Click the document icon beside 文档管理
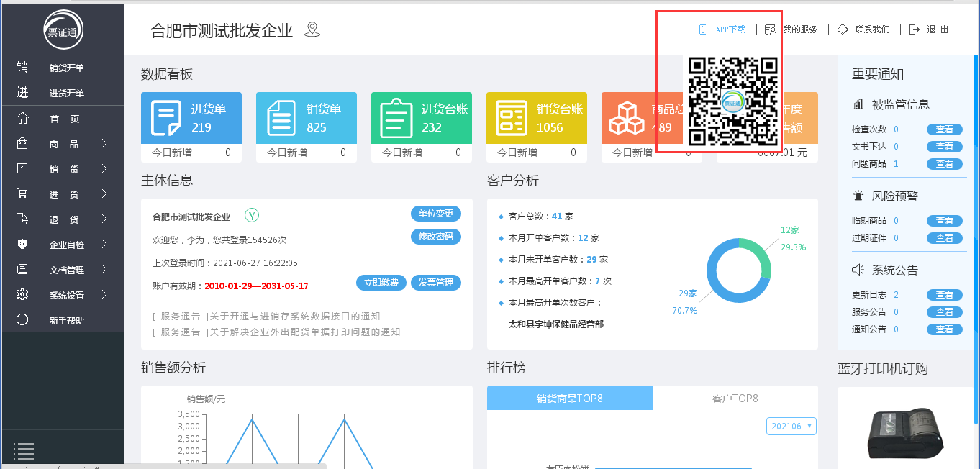 22,270
